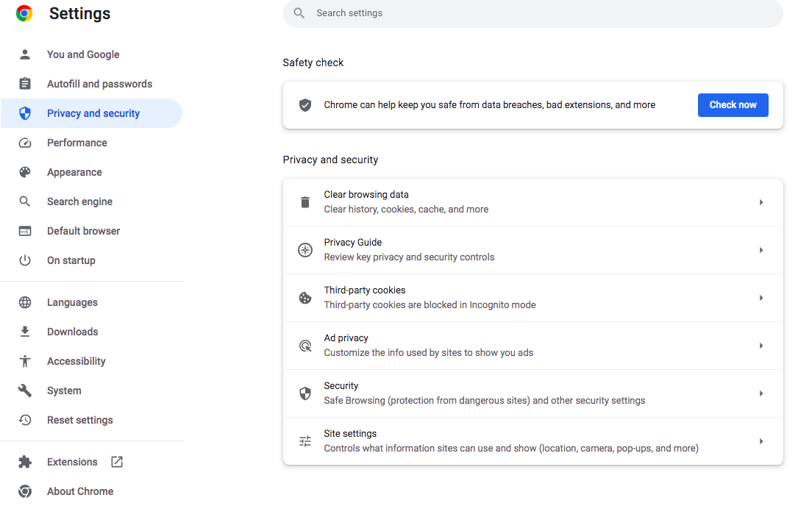Click the text about data breaches and bad extensions
The height and width of the screenshot is (506, 812).
[489, 104]
